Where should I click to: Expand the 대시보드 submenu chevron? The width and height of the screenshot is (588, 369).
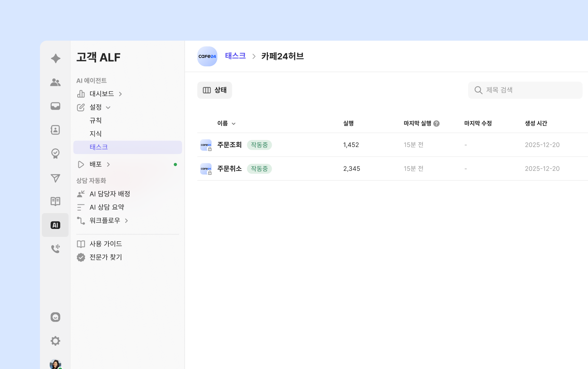tap(120, 94)
